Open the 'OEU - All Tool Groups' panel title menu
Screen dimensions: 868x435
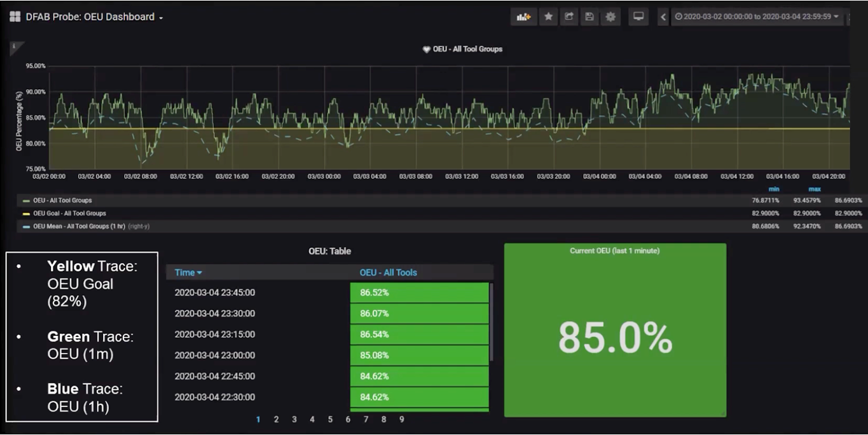(x=467, y=49)
